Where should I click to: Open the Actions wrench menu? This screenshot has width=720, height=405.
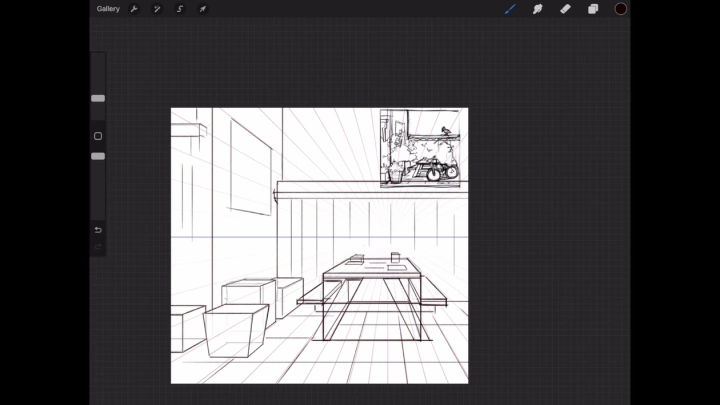pos(134,9)
